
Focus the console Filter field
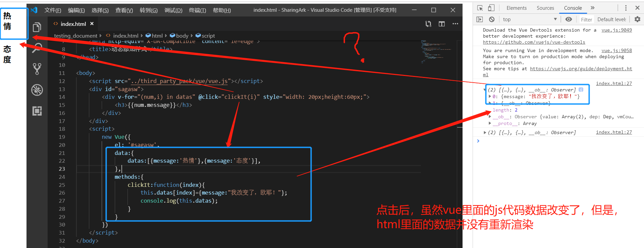586,19
